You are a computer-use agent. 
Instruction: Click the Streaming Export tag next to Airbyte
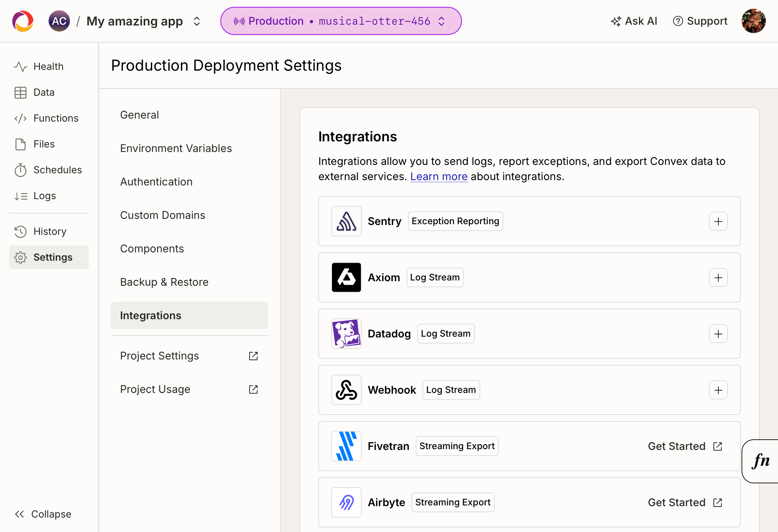pyautogui.click(x=453, y=502)
